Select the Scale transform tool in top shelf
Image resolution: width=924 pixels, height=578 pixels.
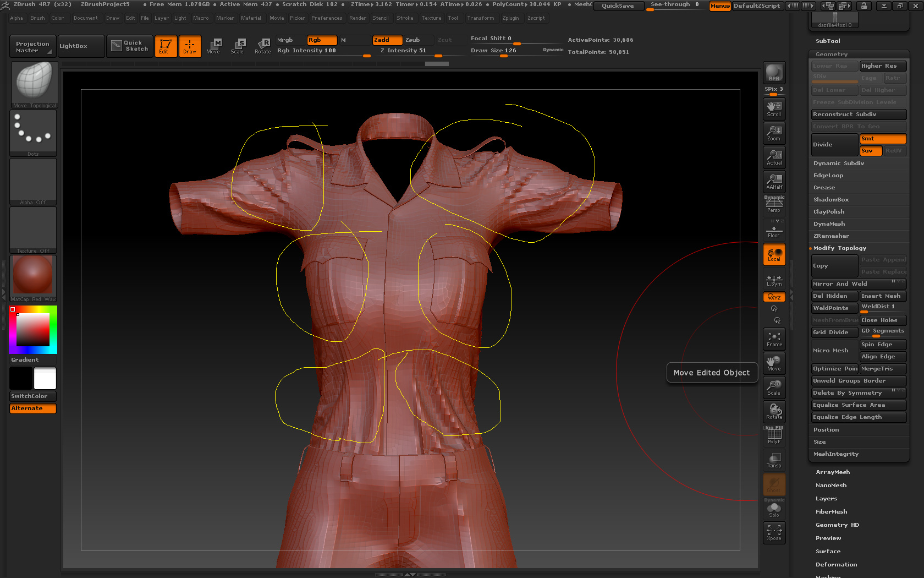pos(238,46)
